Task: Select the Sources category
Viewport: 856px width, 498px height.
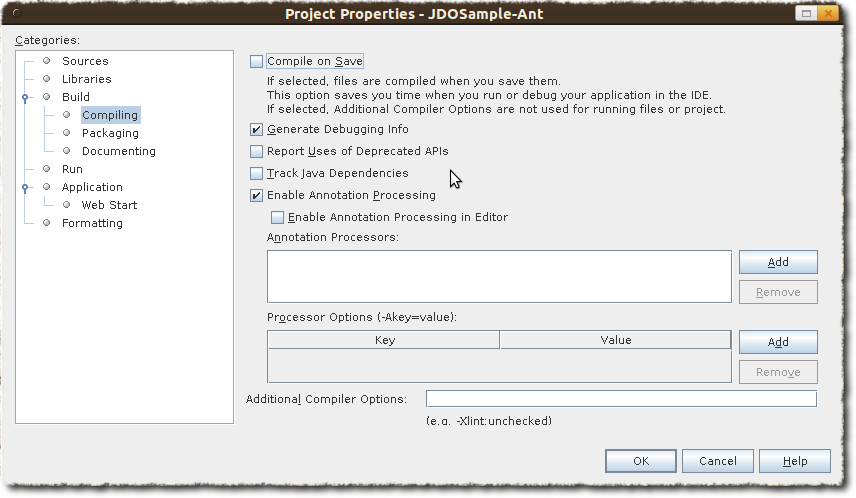Action: coord(85,62)
